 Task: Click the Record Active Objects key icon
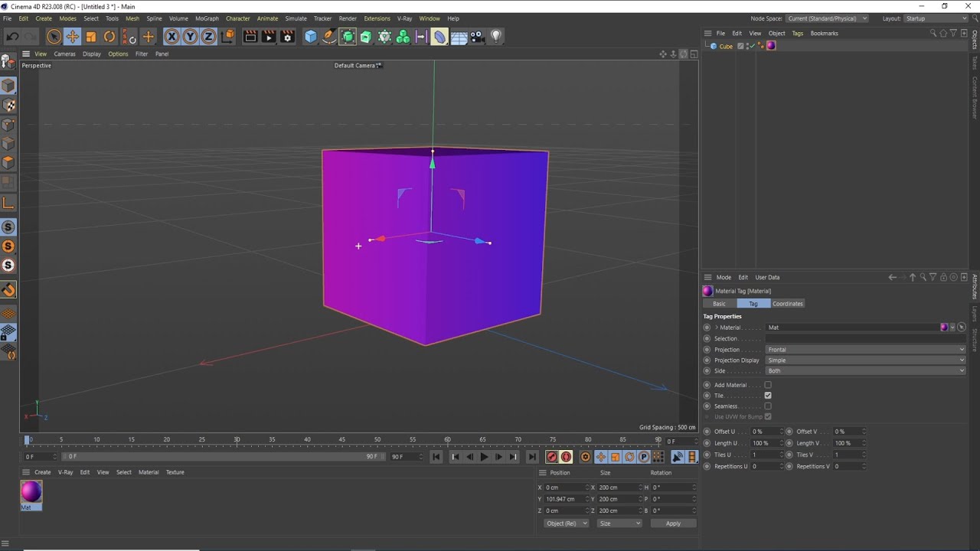tap(551, 457)
